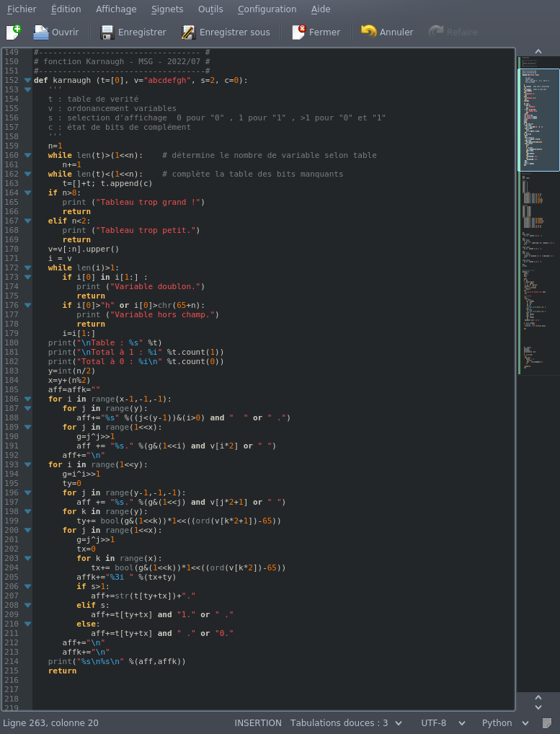Viewport: 560px width, 734px height.
Task: Click scroll-down arrow at minimap bottom
Action: coord(538,707)
